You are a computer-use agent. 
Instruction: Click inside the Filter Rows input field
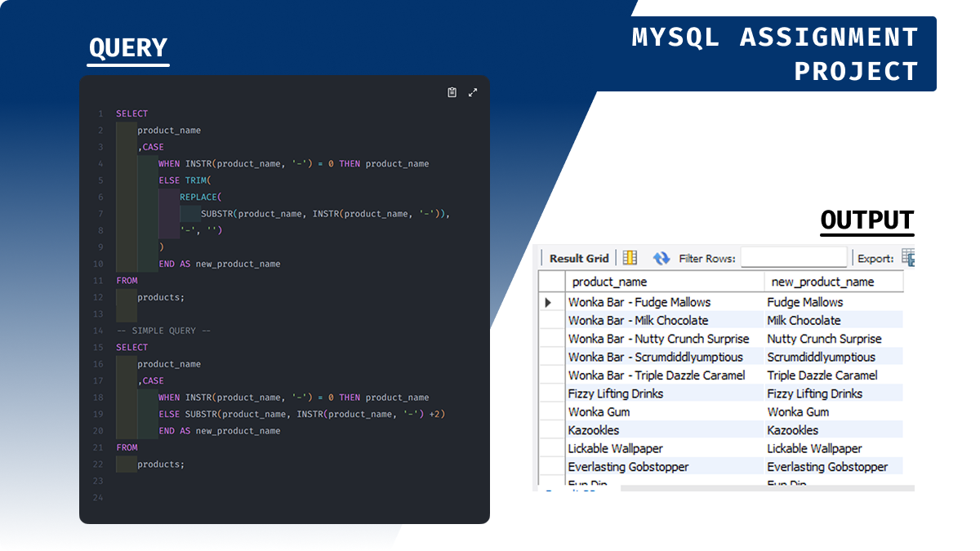794,258
